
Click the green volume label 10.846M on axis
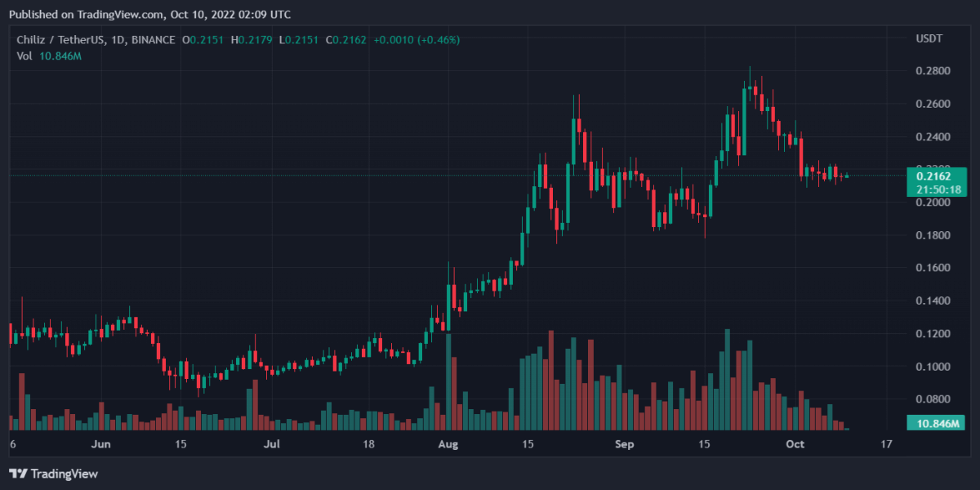[x=937, y=423]
